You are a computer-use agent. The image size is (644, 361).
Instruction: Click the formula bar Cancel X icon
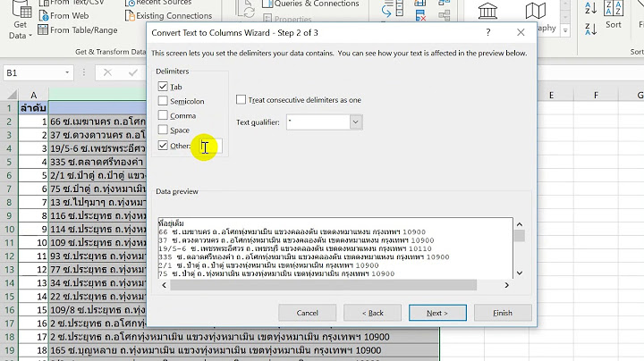[107, 72]
